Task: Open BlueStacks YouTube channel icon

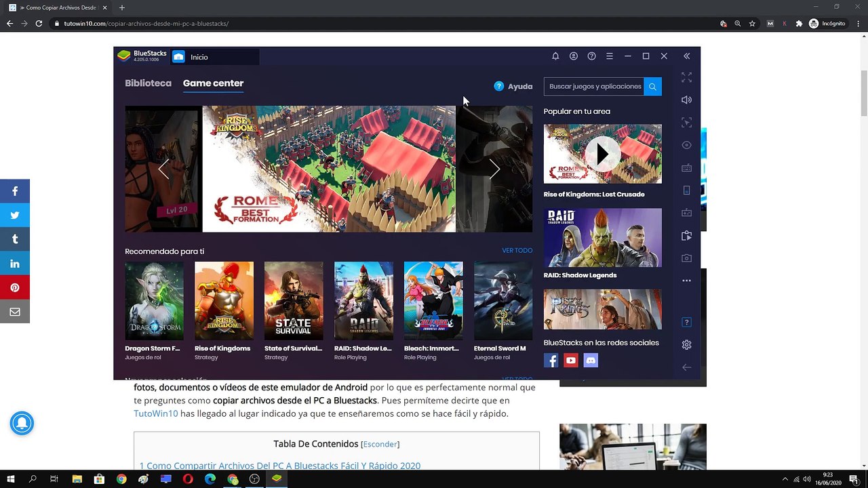Action: (571, 361)
